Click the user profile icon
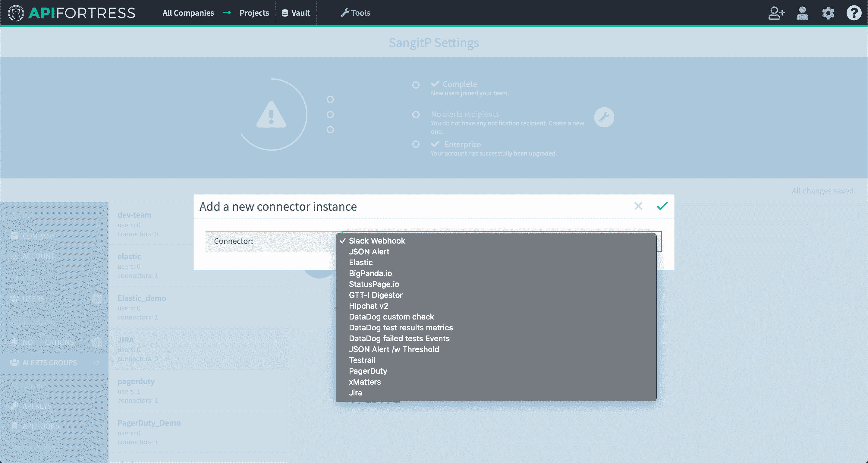Screen dimensions: 868x463 click(802, 13)
